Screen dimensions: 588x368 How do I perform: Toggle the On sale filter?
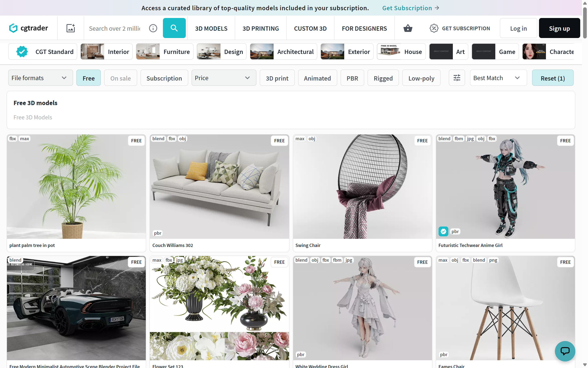pos(120,78)
